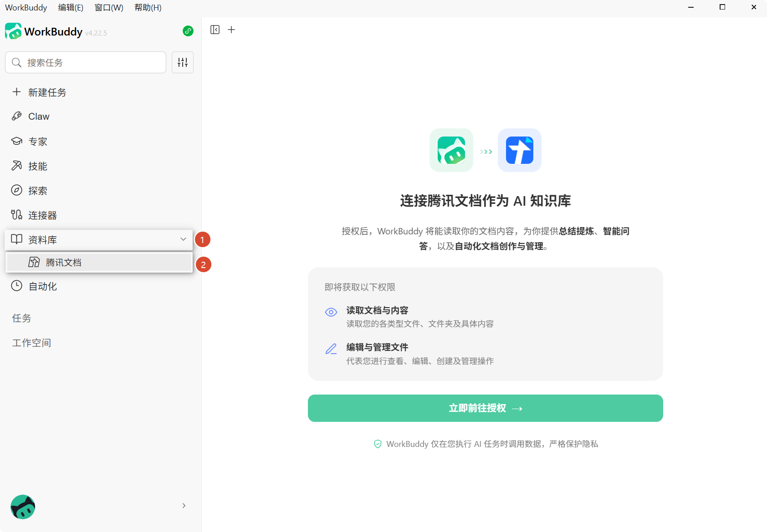Click the search magnifier icon
The width and height of the screenshot is (767, 532).
click(16, 62)
